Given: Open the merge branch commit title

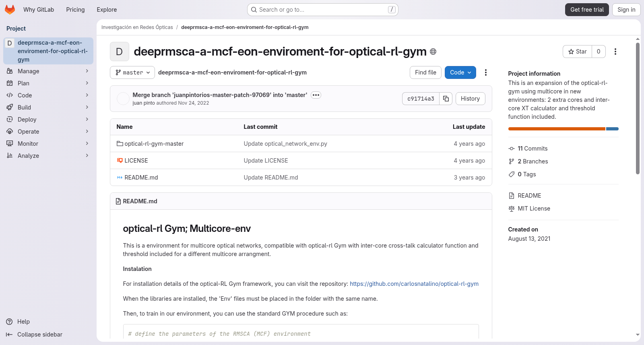Looking at the screenshot, I should (x=220, y=95).
